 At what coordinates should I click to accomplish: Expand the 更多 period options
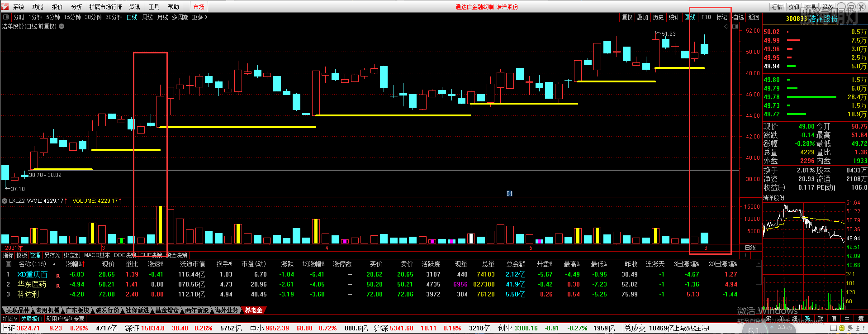(x=199, y=17)
